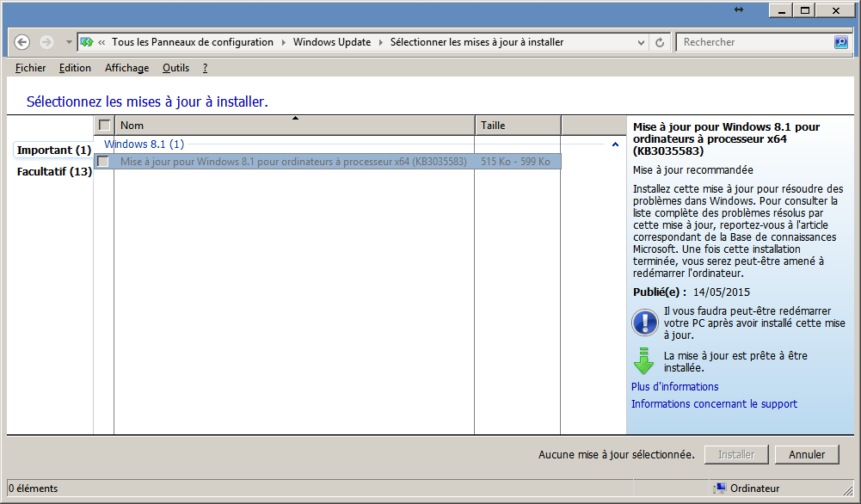Viewport: 861px width, 504px height.
Task: Click the Back navigation arrow
Action: [x=22, y=42]
